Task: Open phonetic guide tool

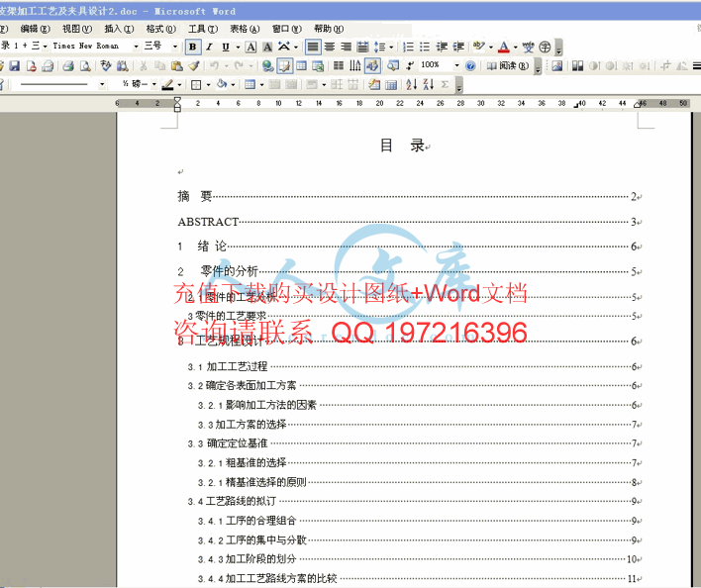Action: 528,47
